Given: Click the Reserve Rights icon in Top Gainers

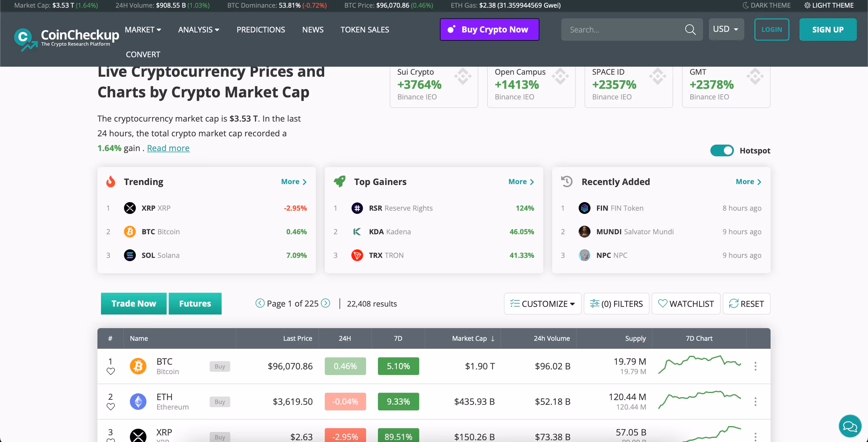Looking at the screenshot, I should tap(357, 208).
